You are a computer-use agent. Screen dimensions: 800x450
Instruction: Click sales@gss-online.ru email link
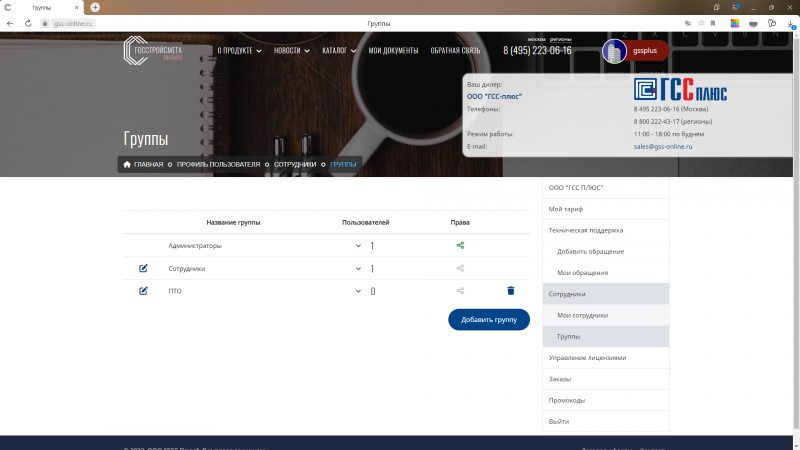[x=663, y=146]
